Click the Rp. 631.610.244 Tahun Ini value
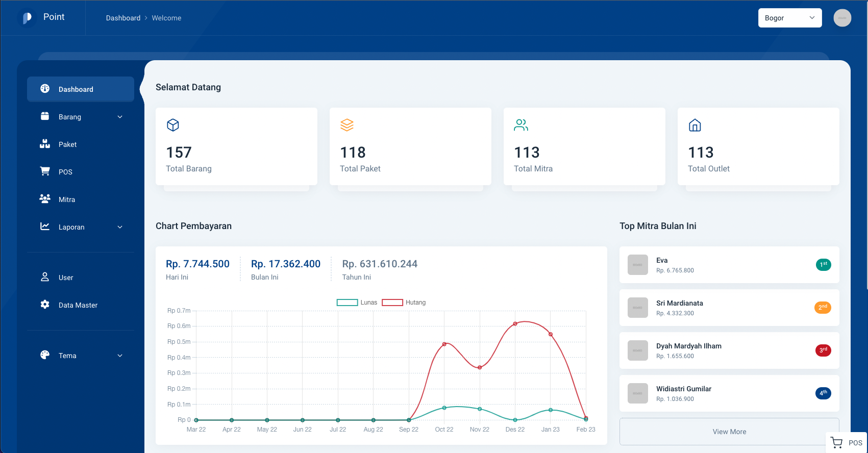The height and width of the screenshot is (453, 868). (380, 264)
